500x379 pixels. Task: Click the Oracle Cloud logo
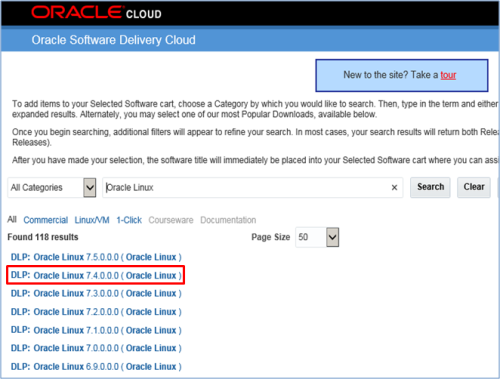coord(96,13)
